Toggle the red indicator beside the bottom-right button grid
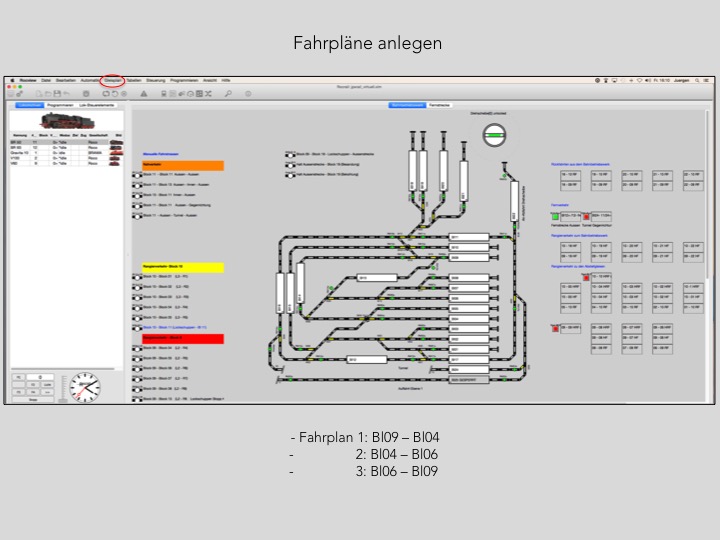This screenshot has height=540, width=720. (x=555, y=328)
